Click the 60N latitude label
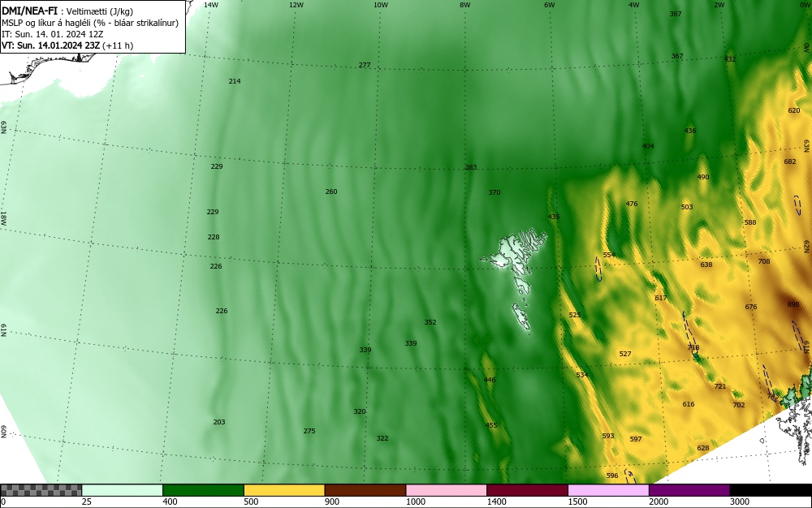This screenshot has height=508, width=812. click(3, 432)
